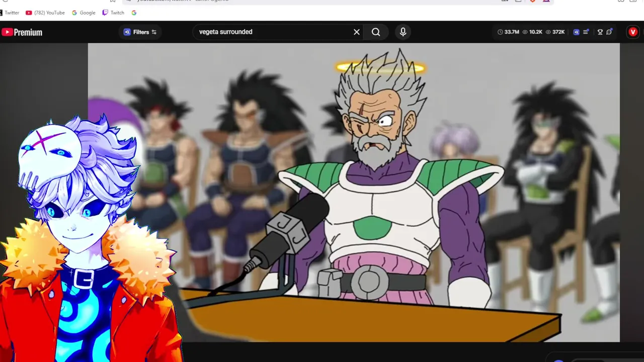This screenshot has height=362, width=644.
Task: Open YouTube Premium home logo
Action: pyautogui.click(x=22, y=32)
